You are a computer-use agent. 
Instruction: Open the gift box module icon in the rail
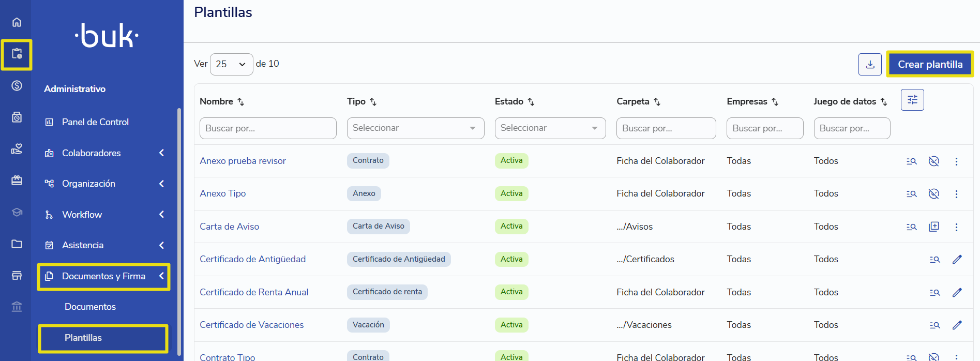click(17, 180)
